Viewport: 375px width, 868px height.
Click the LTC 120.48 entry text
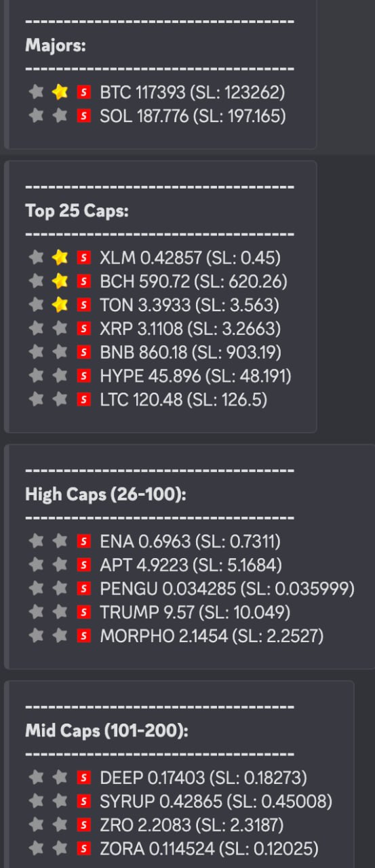pos(141,399)
